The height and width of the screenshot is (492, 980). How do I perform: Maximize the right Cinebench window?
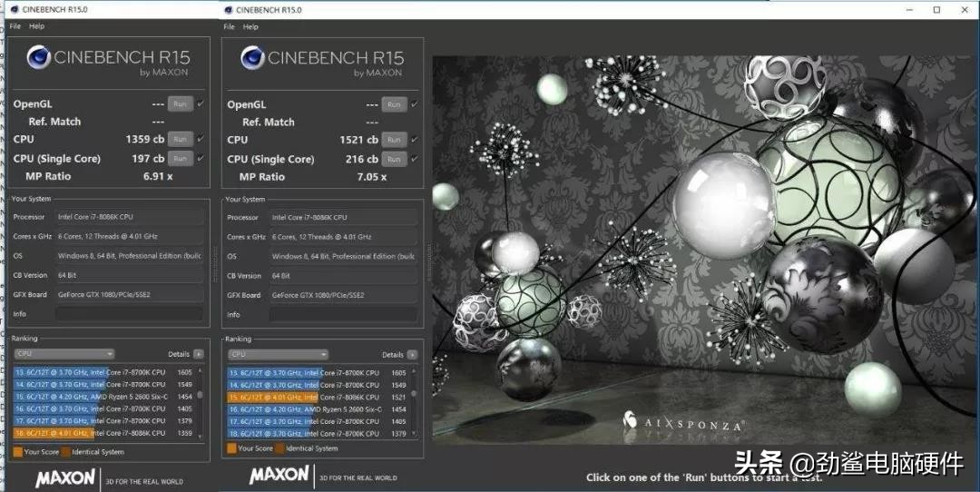pos(936,9)
